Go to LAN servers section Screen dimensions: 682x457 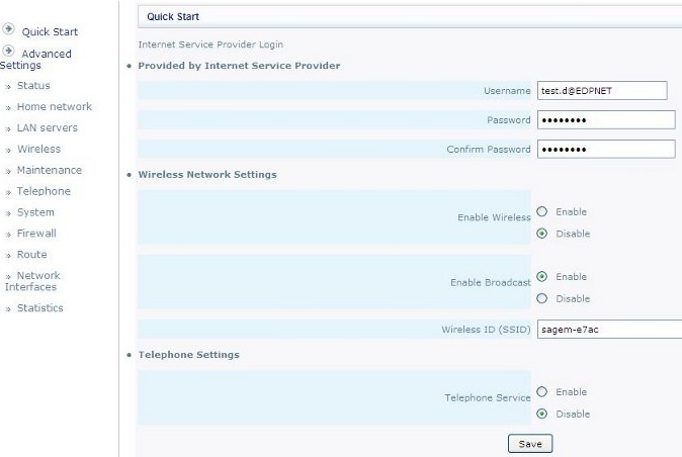coord(47,128)
